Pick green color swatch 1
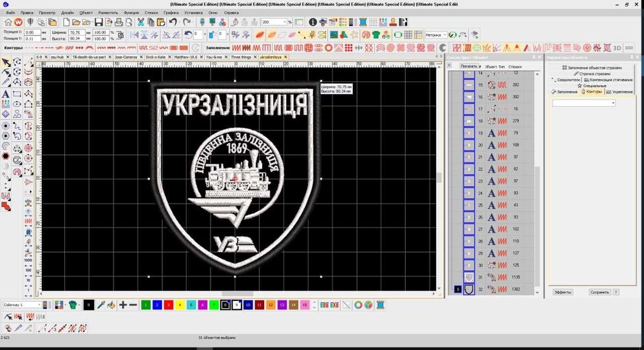The width and height of the screenshot is (644, 350). pos(146,305)
